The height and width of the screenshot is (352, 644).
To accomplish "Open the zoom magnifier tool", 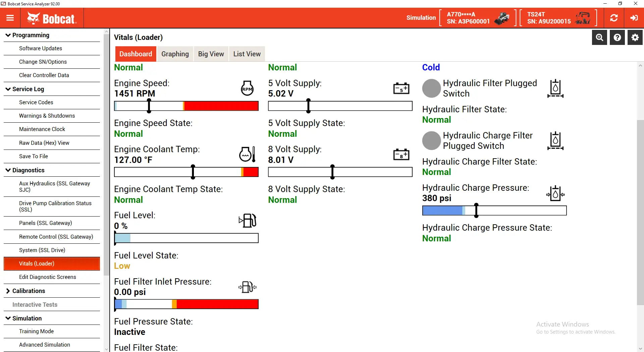I will tap(599, 38).
